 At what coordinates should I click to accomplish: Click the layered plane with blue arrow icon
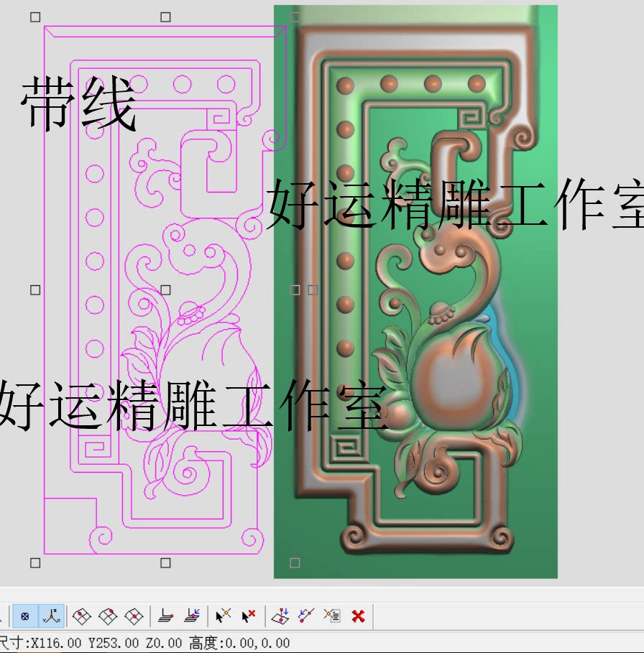pyautogui.click(x=192, y=616)
